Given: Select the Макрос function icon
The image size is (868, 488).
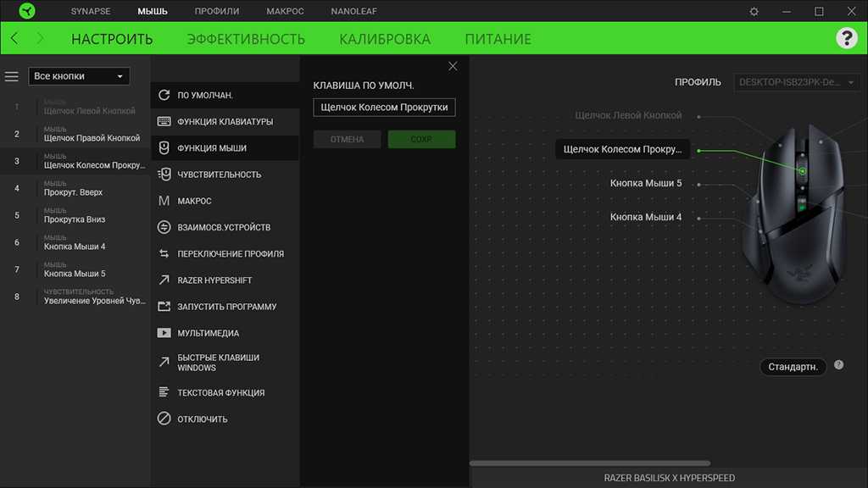Looking at the screenshot, I should point(164,201).
